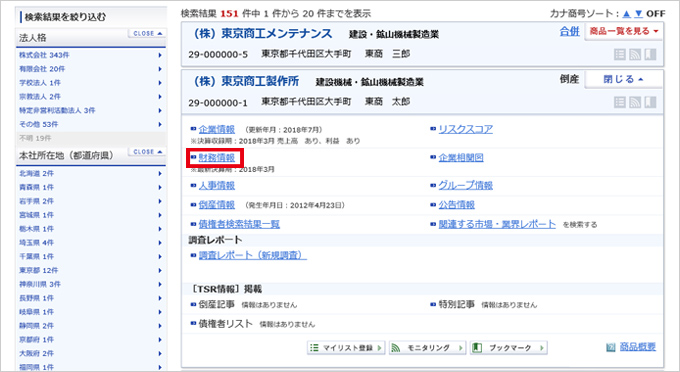The image size is (680, 372).
Task: Click マイリスト登録 button
Action: pos(346,348)
